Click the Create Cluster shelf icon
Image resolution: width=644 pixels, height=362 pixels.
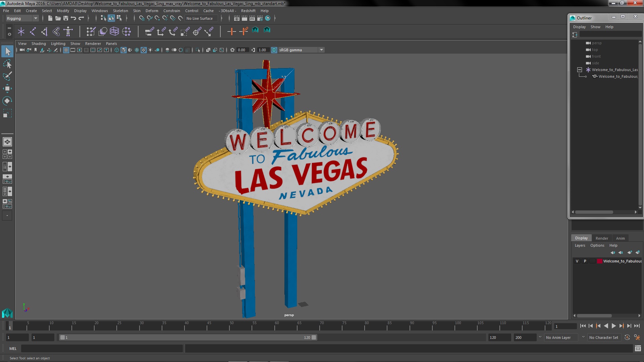click(126, 32)
